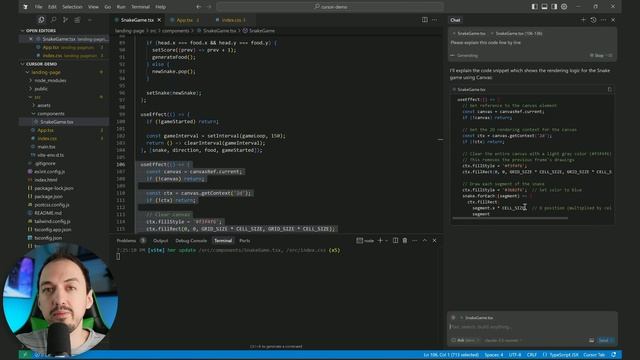
Task: Maximize the panel with up chevron
Action: (x=424, y=240)
